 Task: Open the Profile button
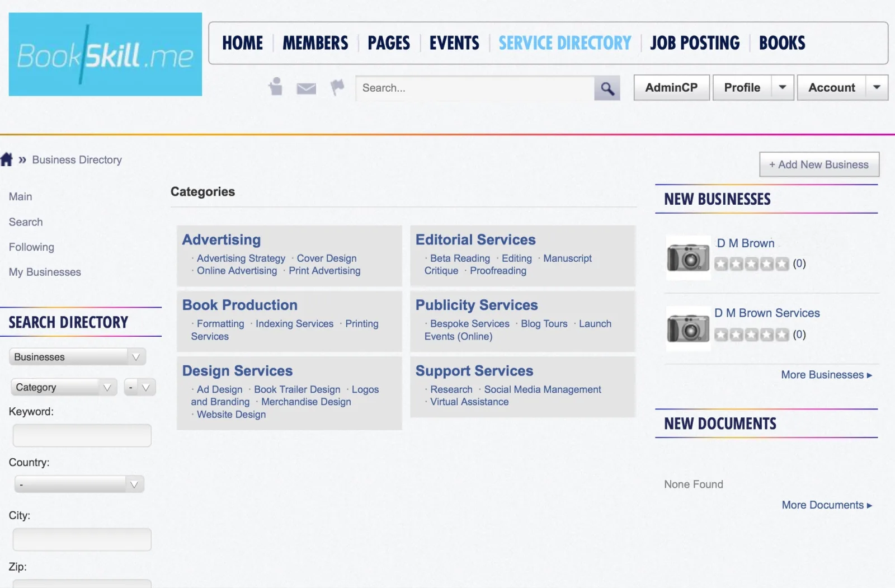coord(742,87)
